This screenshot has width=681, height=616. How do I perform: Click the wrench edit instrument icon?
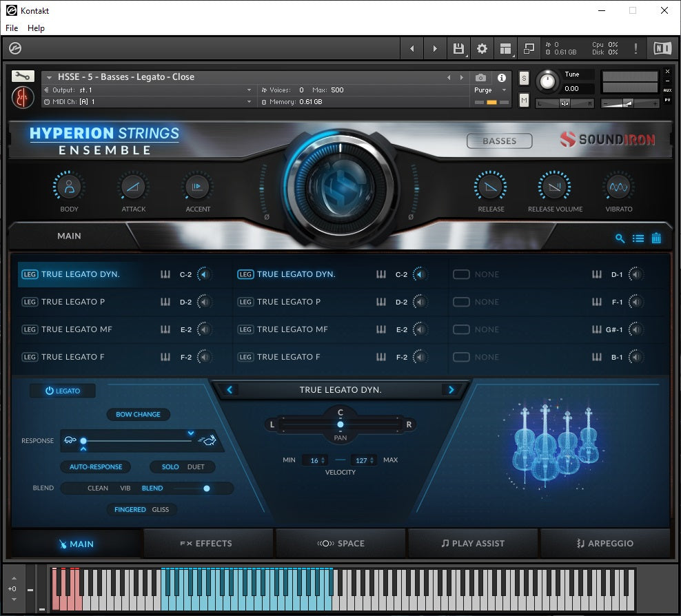coord(23,76)
